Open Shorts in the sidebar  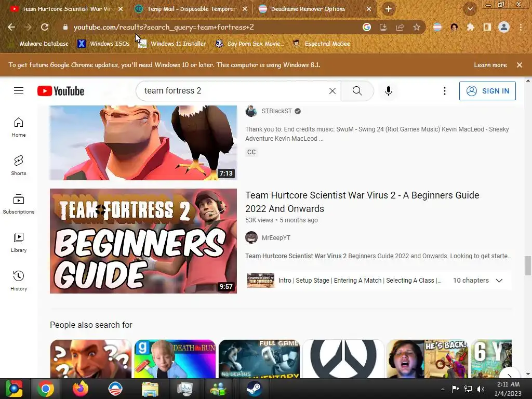(19, 166)
